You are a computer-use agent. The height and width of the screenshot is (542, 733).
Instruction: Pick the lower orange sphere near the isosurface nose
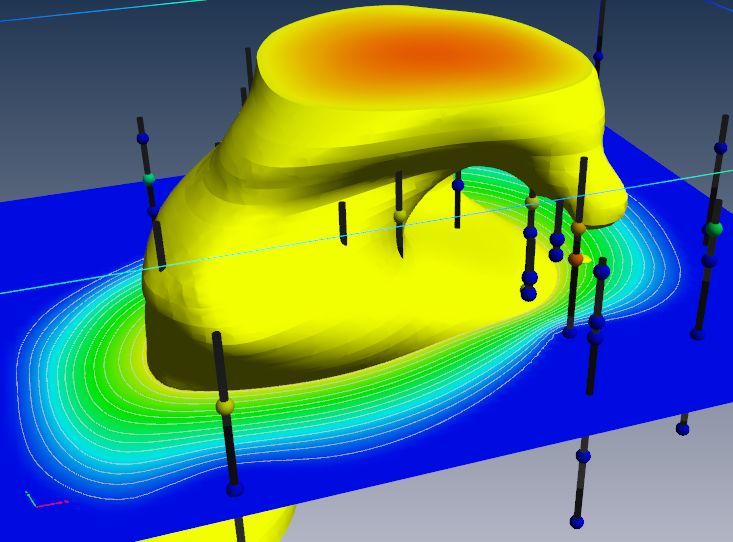(x=575, y=259)
